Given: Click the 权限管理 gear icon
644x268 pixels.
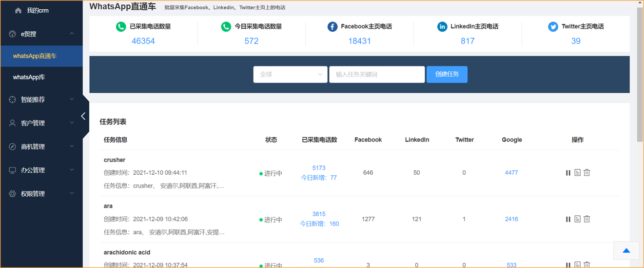Looking at the screenshot, I should (x=13, y=194).
